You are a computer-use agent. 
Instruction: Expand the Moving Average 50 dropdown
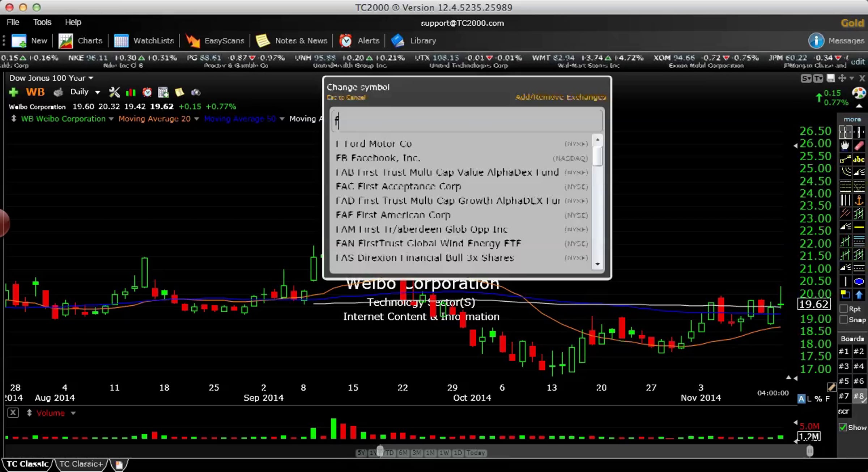[x=282, y=119]
